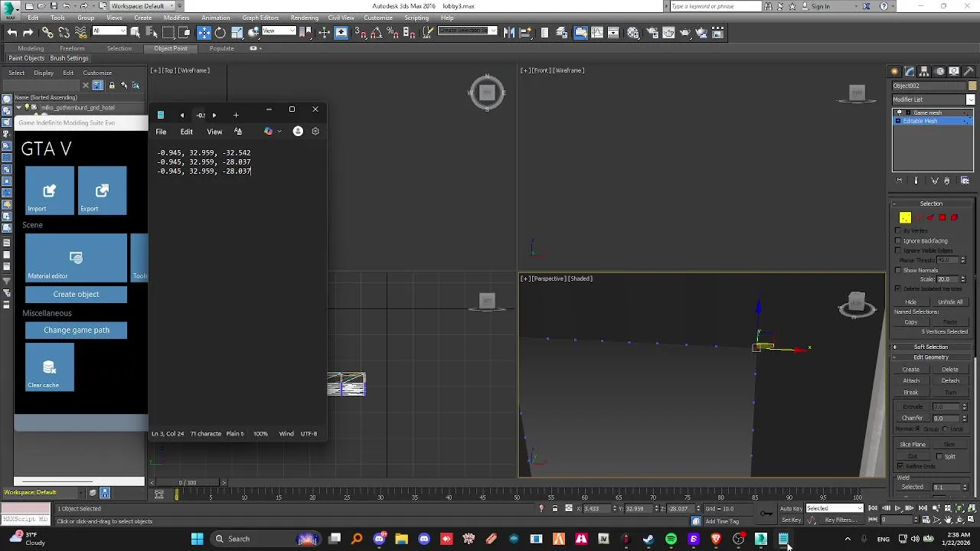Switch to the Freeform ribbon tab

pos(72,48)
